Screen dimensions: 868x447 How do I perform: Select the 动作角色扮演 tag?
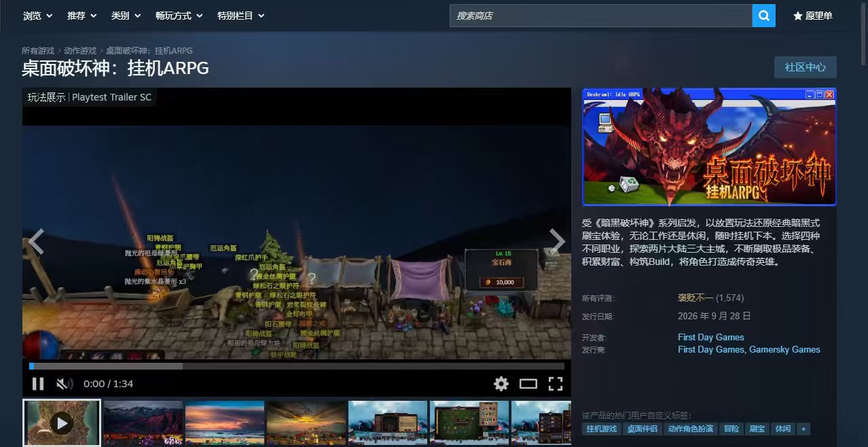point(690,429)
